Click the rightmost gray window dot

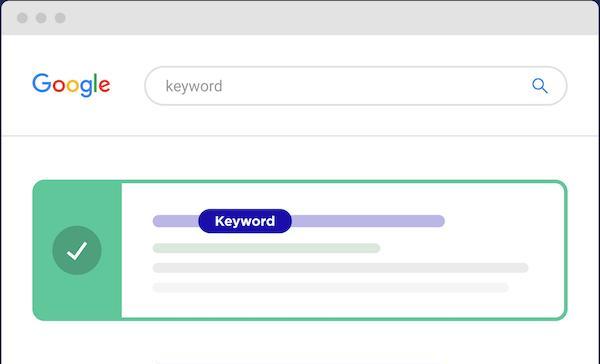[x=60, y=18]
